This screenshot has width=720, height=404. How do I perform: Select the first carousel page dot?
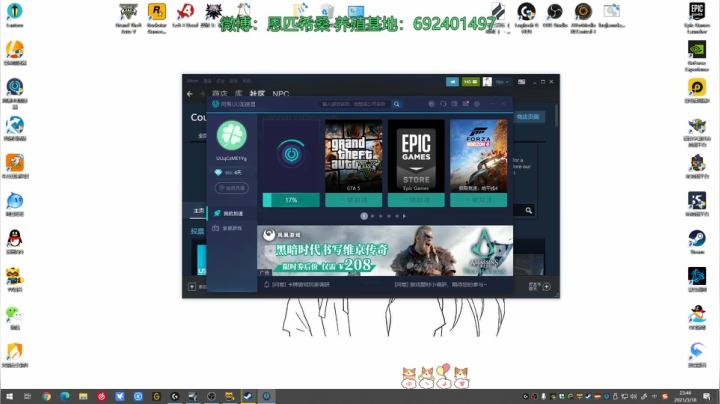(x=364, y=216)
